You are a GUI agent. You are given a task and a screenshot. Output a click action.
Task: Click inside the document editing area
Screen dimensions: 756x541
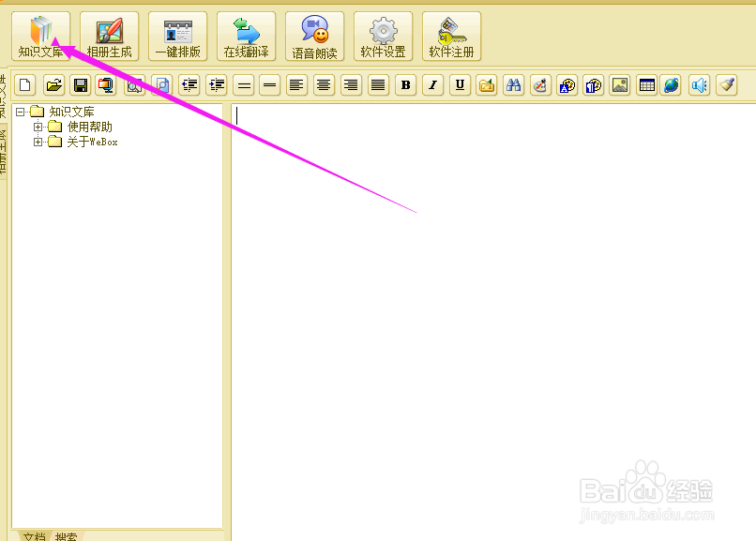(493, 322)
